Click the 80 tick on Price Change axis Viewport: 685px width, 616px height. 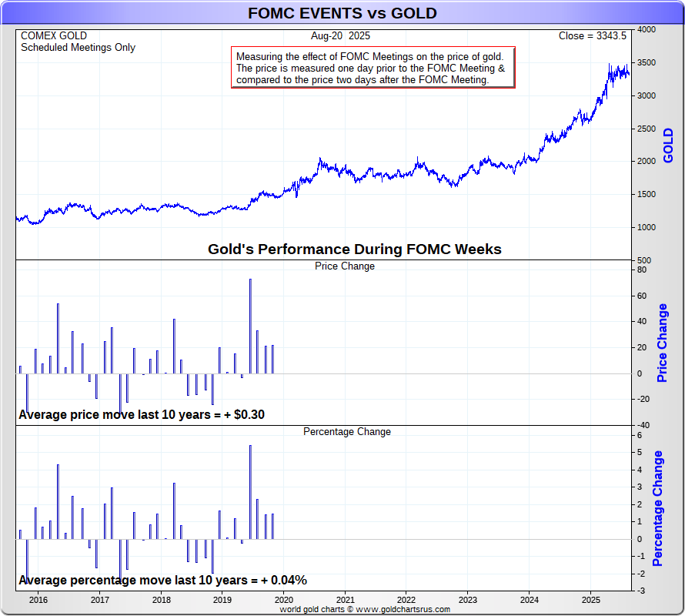pyautogui.click(x=642, y=269)
